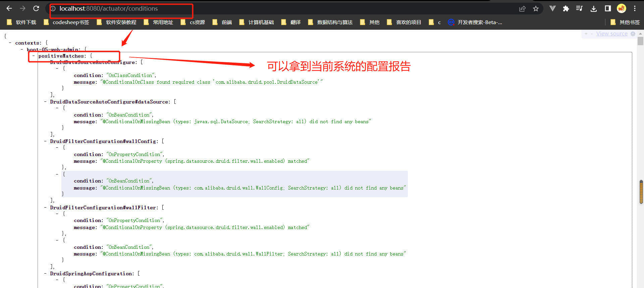Screen dimensions: 644x288
Task: Open the 其他书签 folder
Action: pyautogui.click(x=625, y=22)
